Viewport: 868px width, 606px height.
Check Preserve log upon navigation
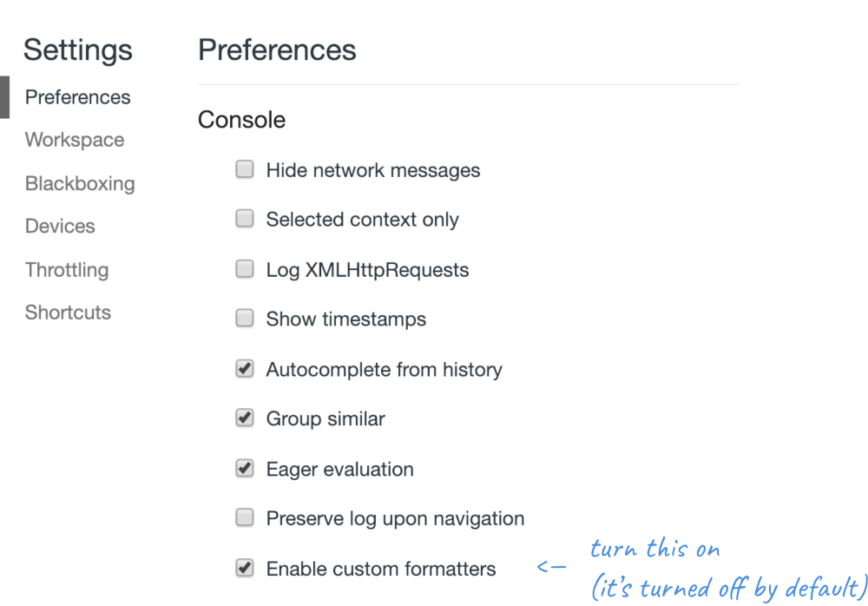pyautogui.click(x=245, y=518)
